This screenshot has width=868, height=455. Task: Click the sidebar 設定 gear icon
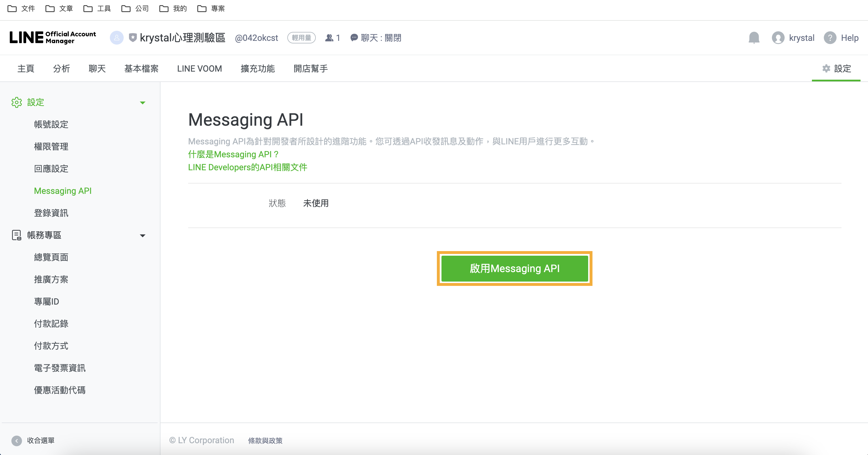[x=16, y=102]
